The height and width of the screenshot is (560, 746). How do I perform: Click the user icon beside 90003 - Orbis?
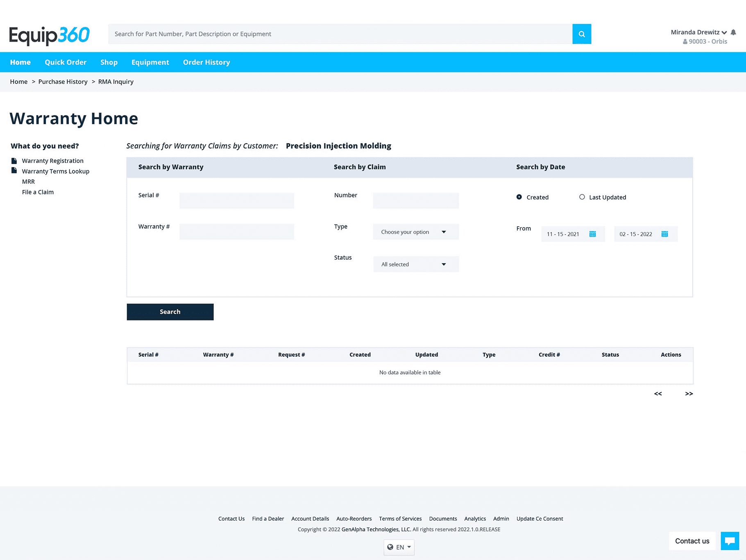pos(685,42)
